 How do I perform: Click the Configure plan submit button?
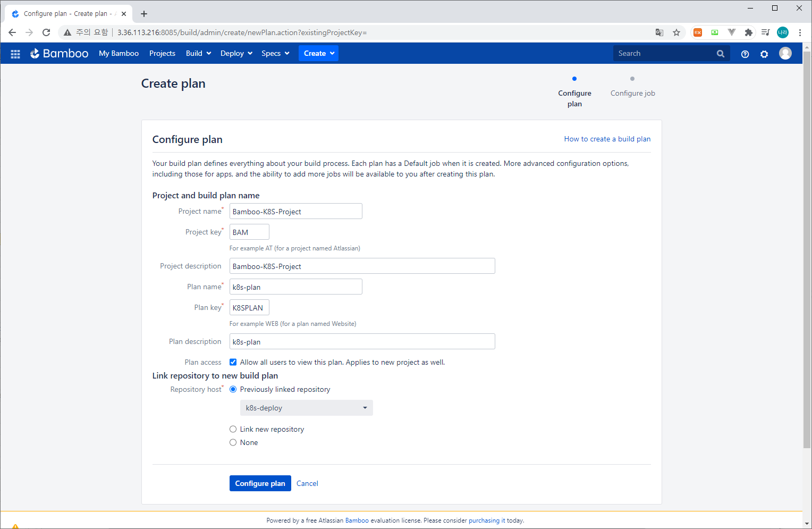pyautogui.click(x=260, y=483)
